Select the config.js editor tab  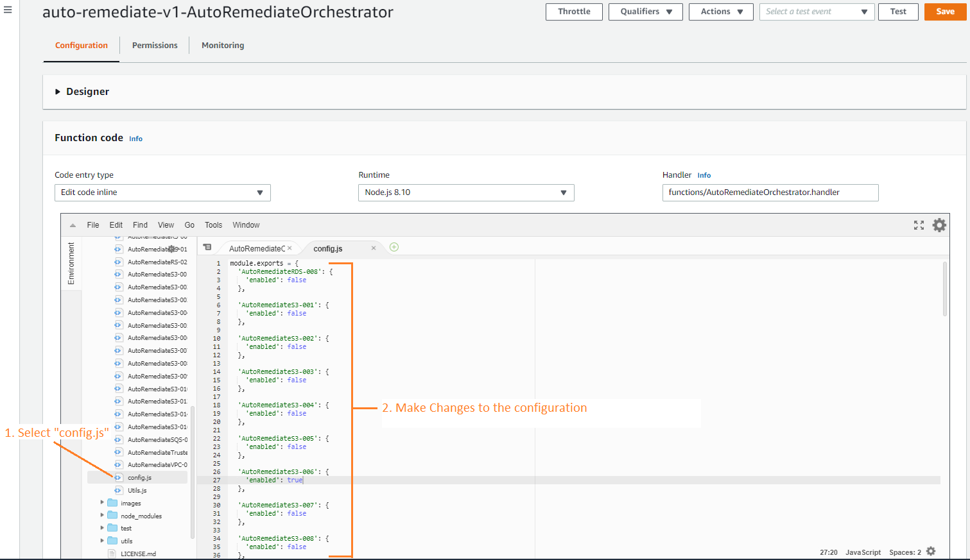pyautogui.click(x=328, y=248)
